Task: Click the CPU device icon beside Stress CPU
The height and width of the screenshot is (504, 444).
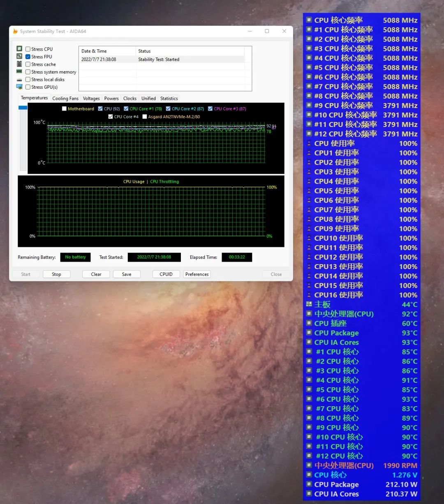Action: (x=19, y=48)
